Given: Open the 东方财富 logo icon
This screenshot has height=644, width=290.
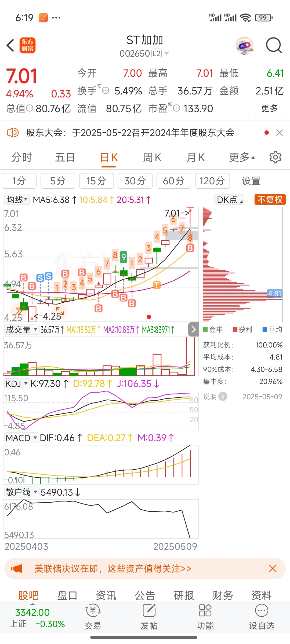Looking at the screenshot, I should [x=27, y=45].
